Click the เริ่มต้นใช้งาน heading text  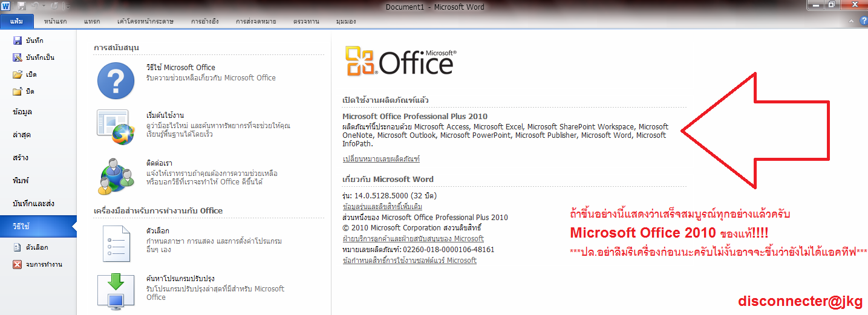[x=165, y=115]
